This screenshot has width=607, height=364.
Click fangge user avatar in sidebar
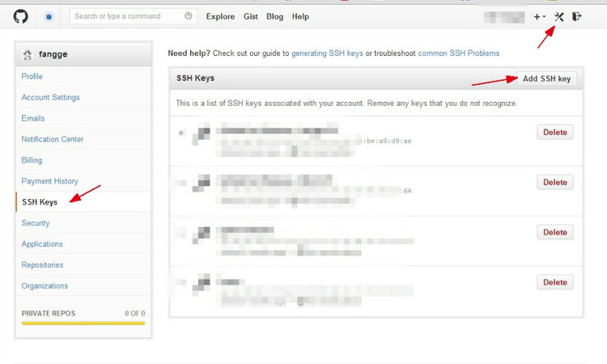click(28, 55)
